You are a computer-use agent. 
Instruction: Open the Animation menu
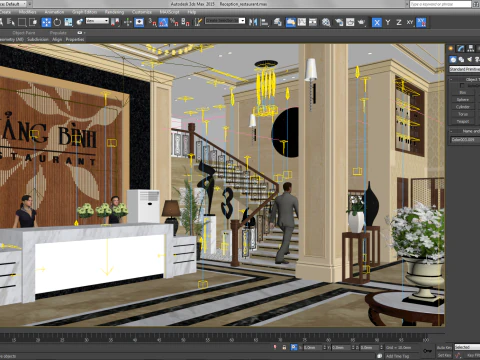(54, 12)
